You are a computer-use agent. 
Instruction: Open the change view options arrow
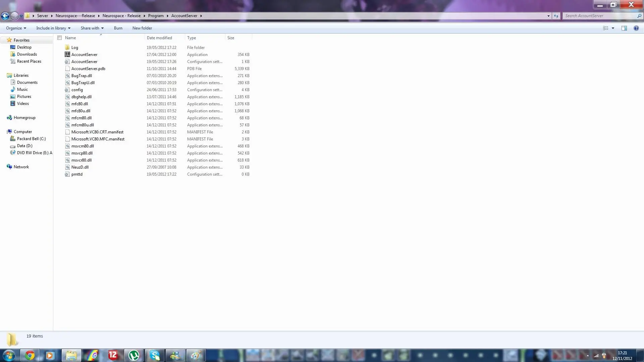[x=613, y=28]
